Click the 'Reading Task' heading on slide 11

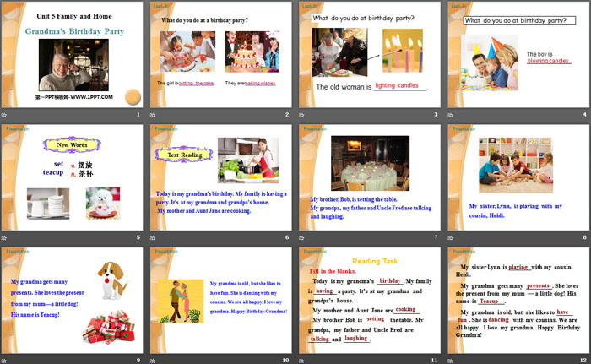(375, 261)
